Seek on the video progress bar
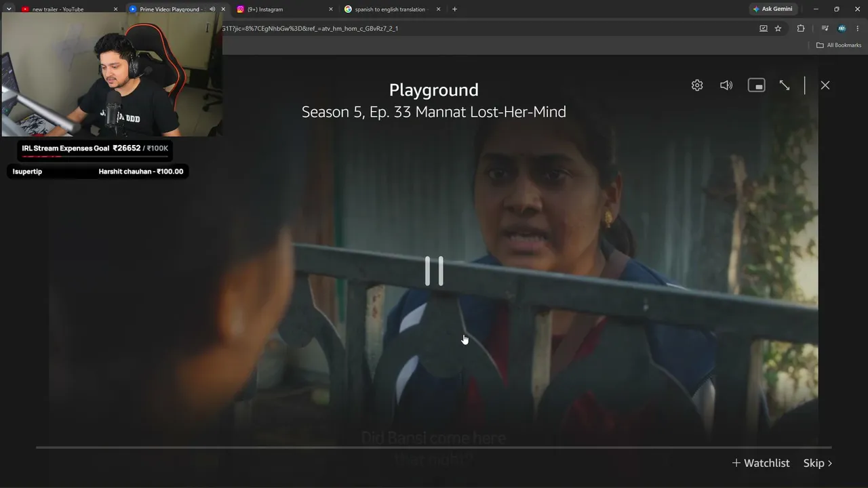The width and height of the screenshot is (868, 488). 434,447
